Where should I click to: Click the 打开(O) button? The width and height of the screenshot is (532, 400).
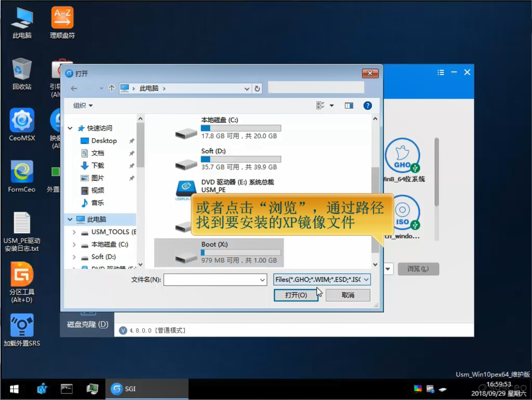[296, 295]
